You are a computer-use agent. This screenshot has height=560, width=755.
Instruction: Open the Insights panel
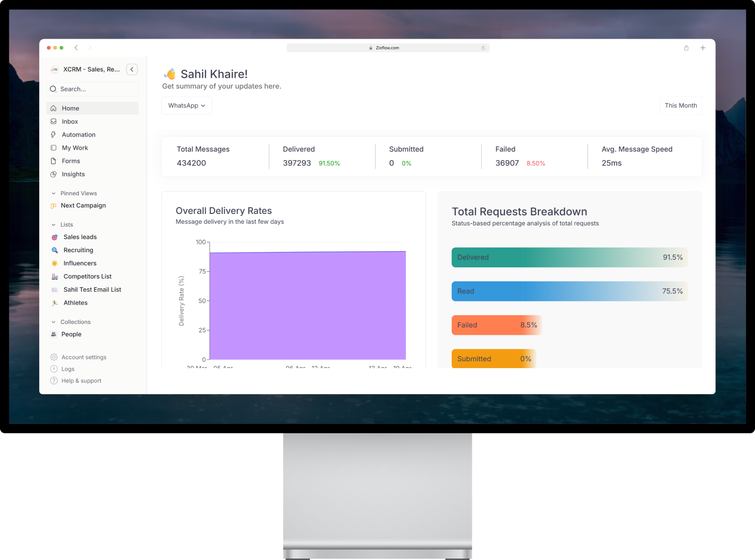73,174
